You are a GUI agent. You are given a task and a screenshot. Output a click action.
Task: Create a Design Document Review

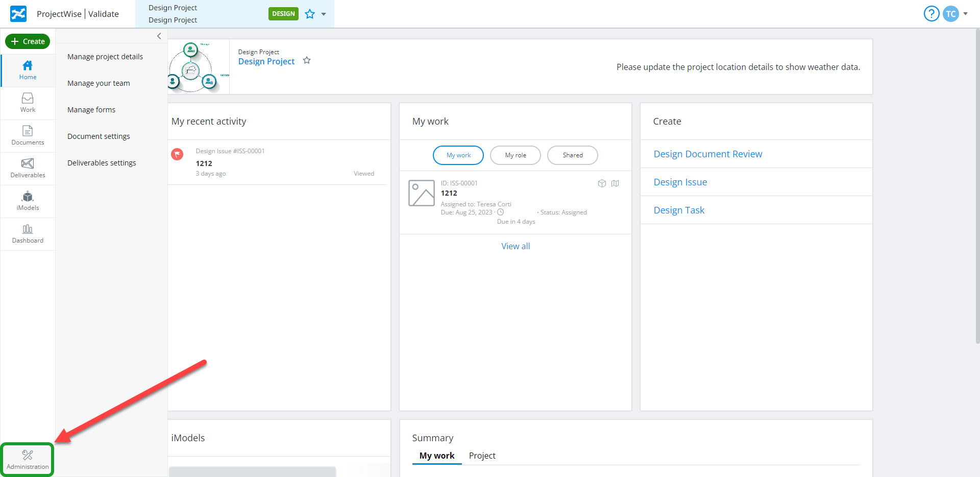pyautogui.click(x=708, y=154)
